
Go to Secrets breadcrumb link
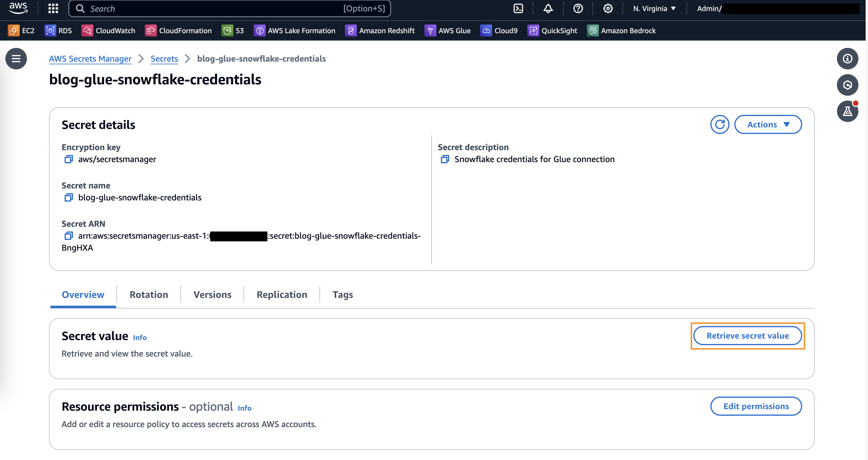pos(164,59)
